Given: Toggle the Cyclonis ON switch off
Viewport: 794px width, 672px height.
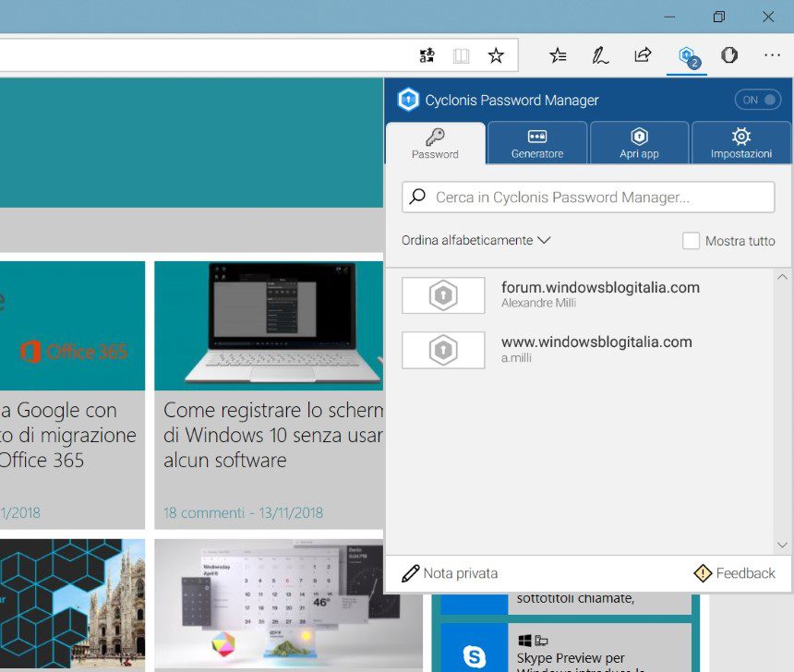Looking at the screenshot, I should [x=758, y=100].
